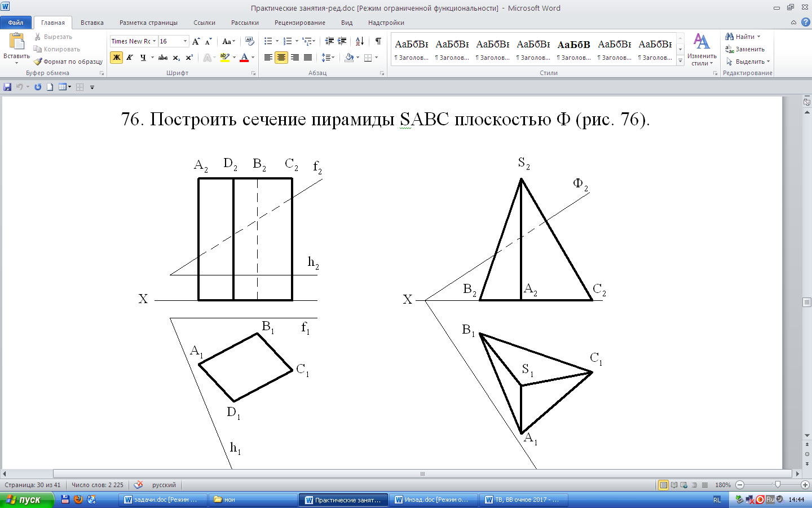Toggle bold formatting button Ж
Screen dimensions: 812x508
[116, 58]
